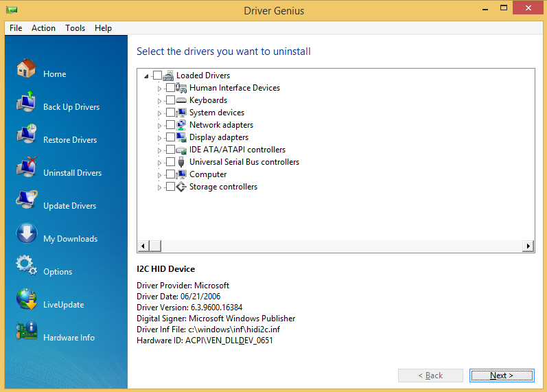Open Restore Drivers label link
Viewport: 547px width, 392px height.
pyautogui.click(x=70, y=140)
